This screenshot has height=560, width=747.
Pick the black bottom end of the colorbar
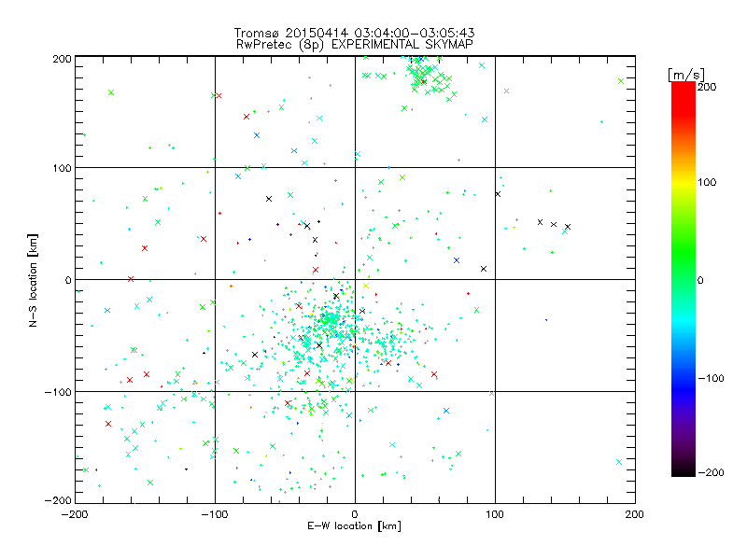(x=684, y=469)
